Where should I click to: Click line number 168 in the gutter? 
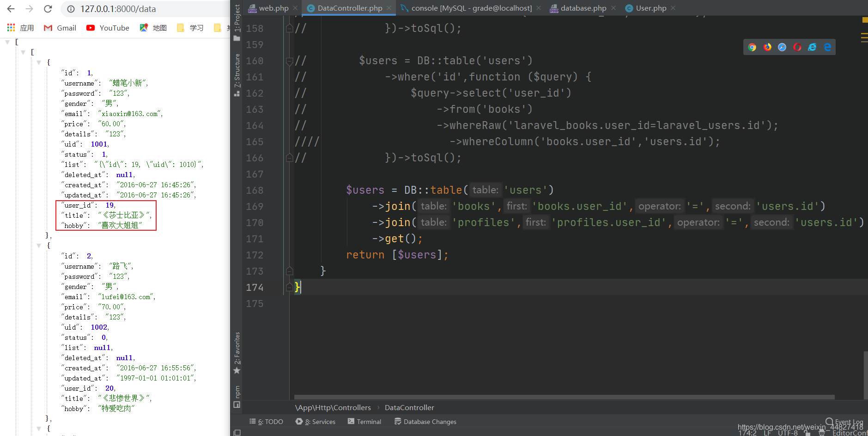(255, 190)
